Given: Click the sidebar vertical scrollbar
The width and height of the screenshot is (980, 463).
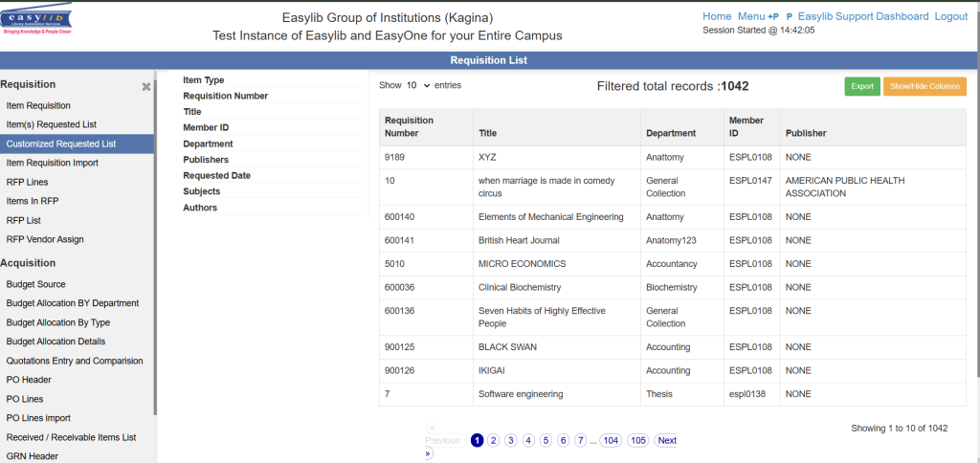Looking at the screenshot, I should [x=155, y=239].
